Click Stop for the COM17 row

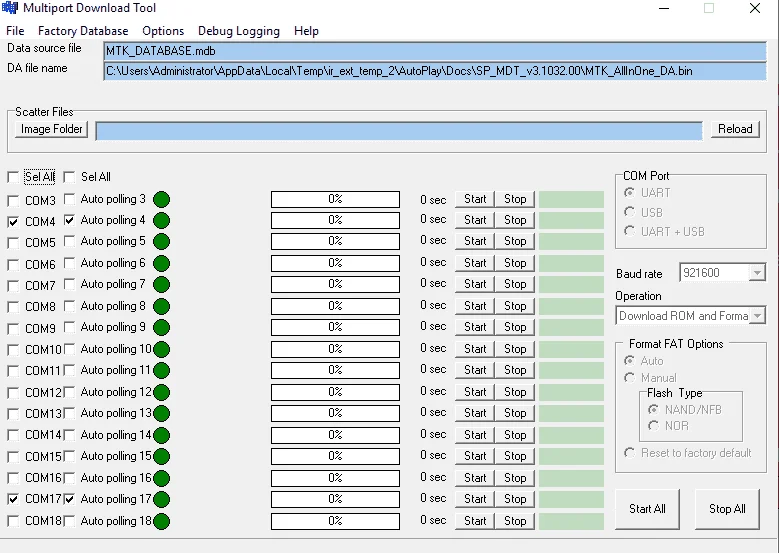pyautogui.click(x=515, y=499)
